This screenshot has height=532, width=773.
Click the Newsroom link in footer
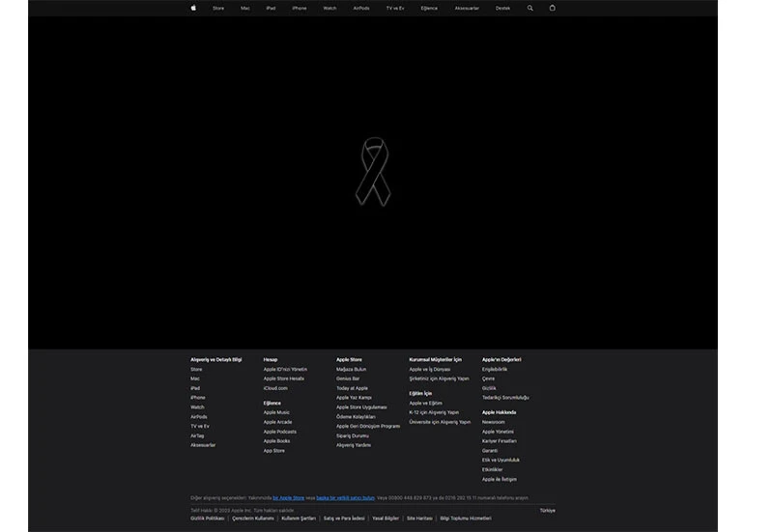tap(493, 422)
